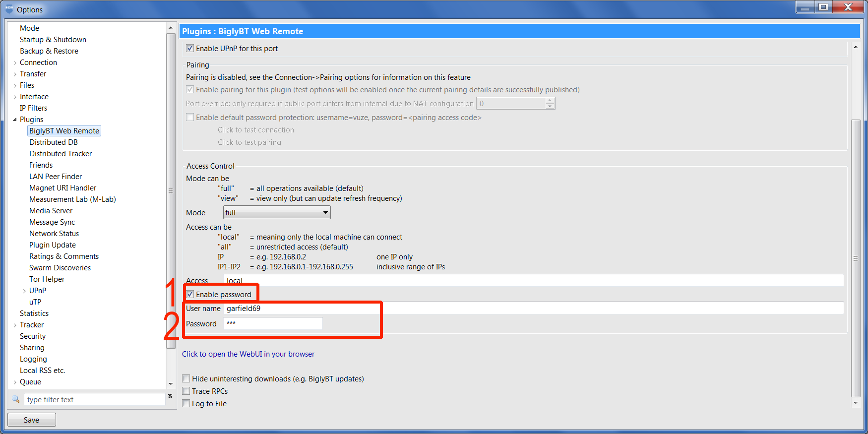Click to test pairing link

[249, 142]
